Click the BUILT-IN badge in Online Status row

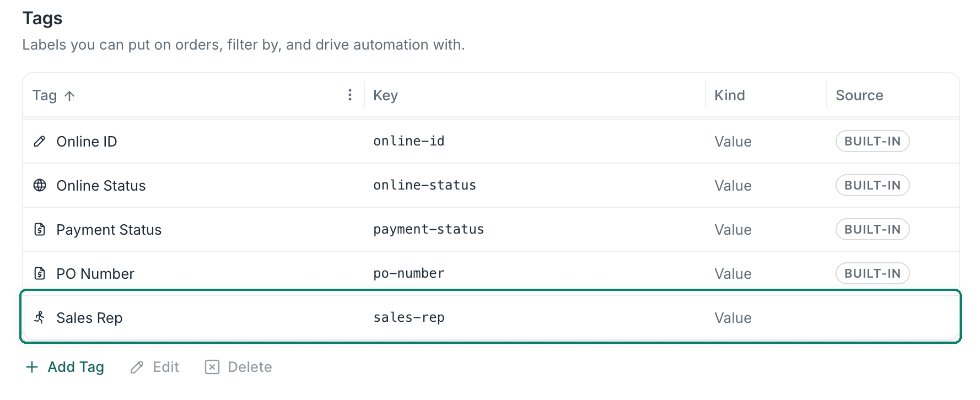pos(873,185)
